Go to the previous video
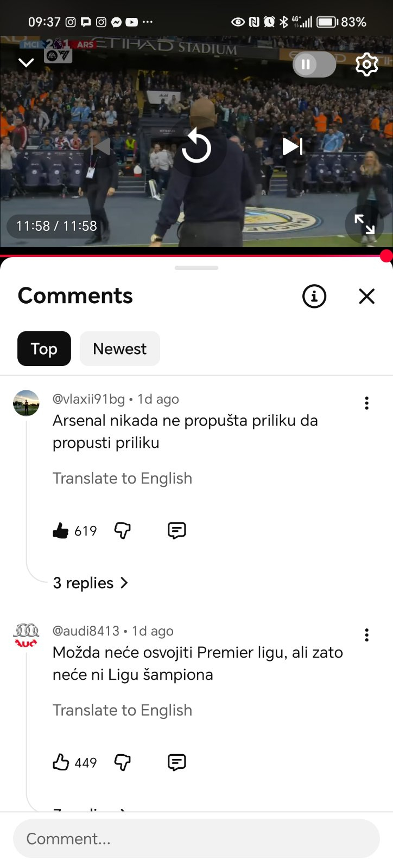Image resolution: width=393 pixels, height=868 pixels. pos(101,145)
